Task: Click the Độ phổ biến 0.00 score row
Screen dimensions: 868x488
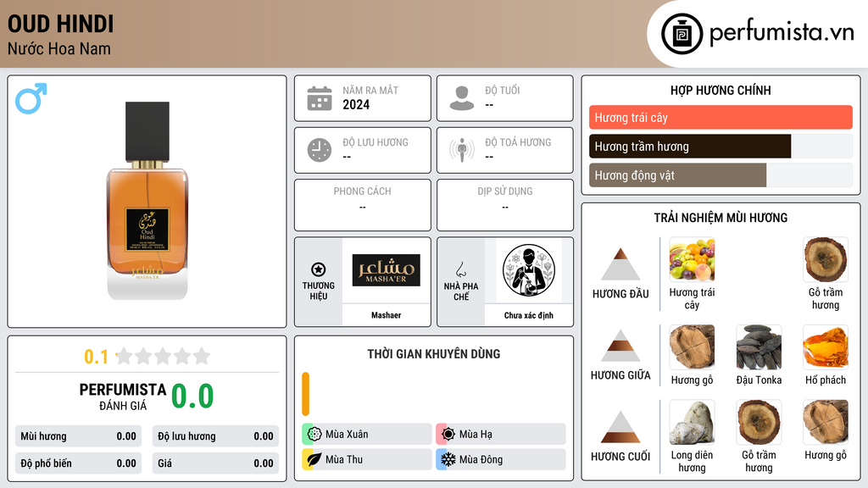Action: tap(78, 463)
